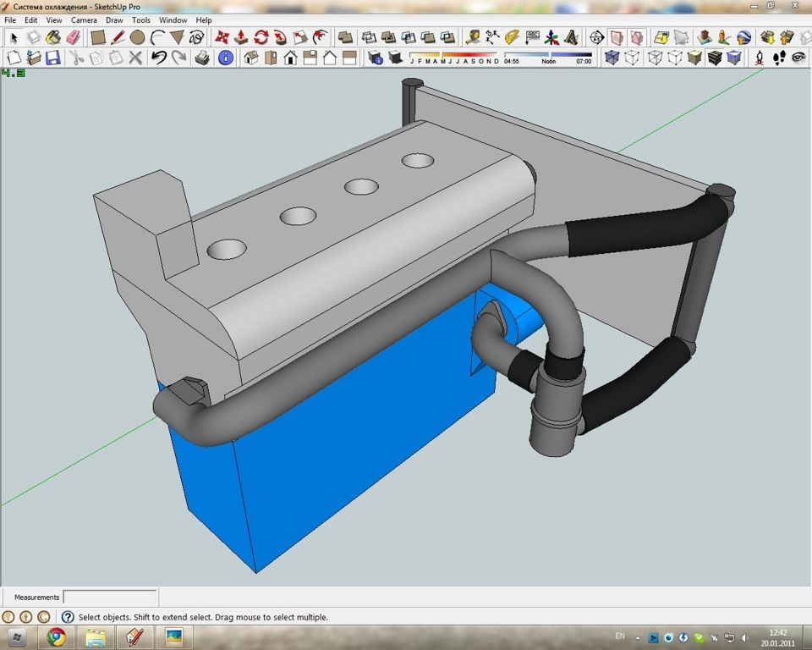Select the Protractor tool
812x650 pixels.
pyautogui.click(x=513, y=37)
